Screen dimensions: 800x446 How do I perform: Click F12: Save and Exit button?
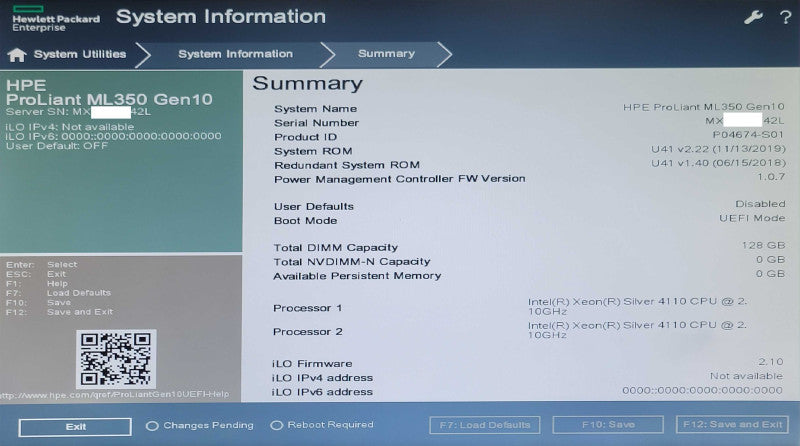(x=732, y=425)
